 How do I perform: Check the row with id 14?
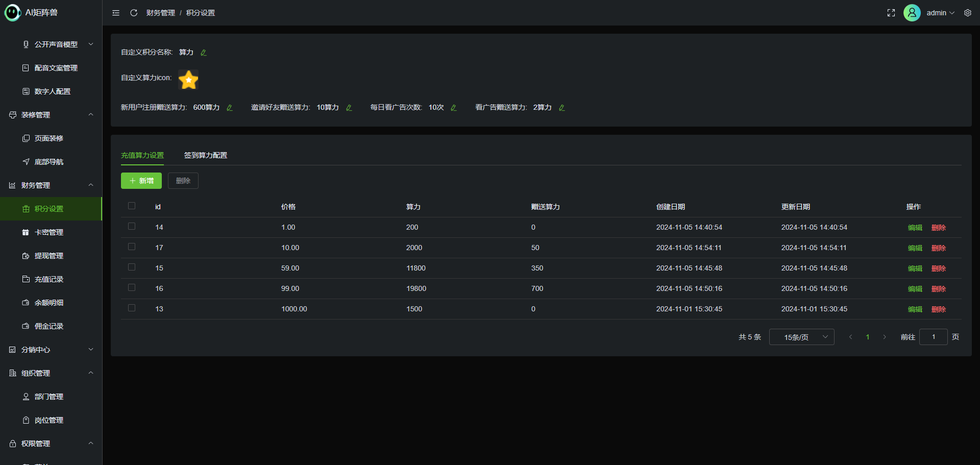click(x=132, y=226)
